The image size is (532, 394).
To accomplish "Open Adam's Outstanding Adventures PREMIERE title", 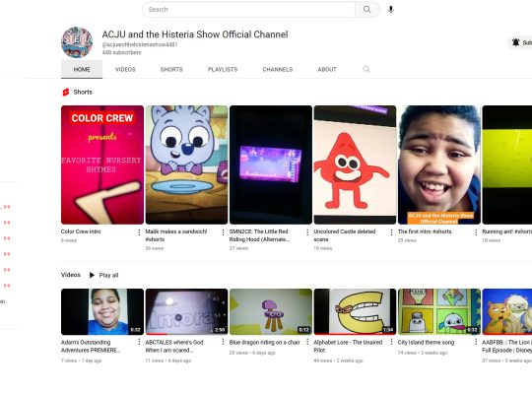I will click(x=91, y=346).
